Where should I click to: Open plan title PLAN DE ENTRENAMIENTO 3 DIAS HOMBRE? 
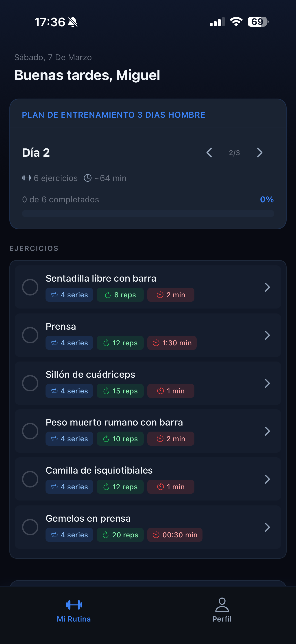point(113,115)
